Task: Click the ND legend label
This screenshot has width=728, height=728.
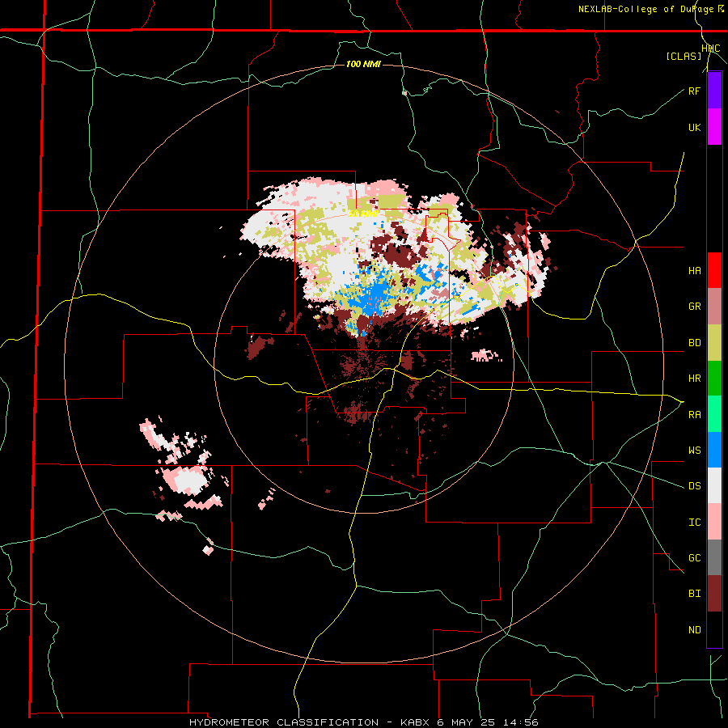Action: (694, 630)
